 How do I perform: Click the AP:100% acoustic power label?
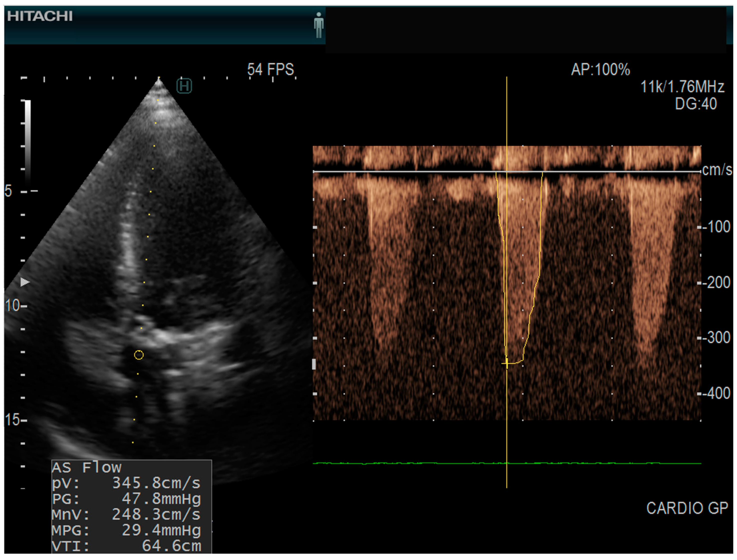[x=600, y=70]
